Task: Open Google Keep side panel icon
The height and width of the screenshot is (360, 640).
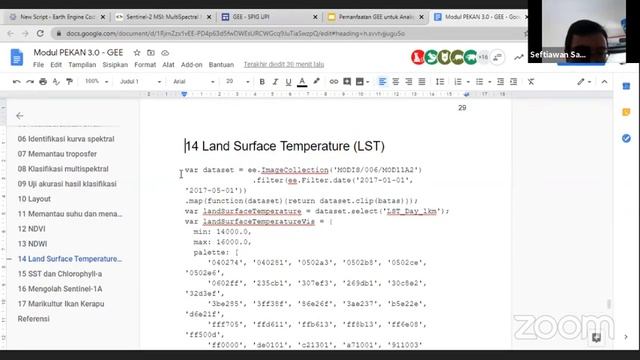Action: point(626,112)
